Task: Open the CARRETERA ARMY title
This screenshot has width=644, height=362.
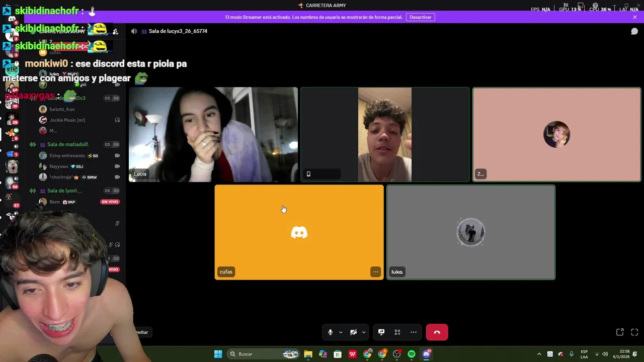Action: (326, 6)
